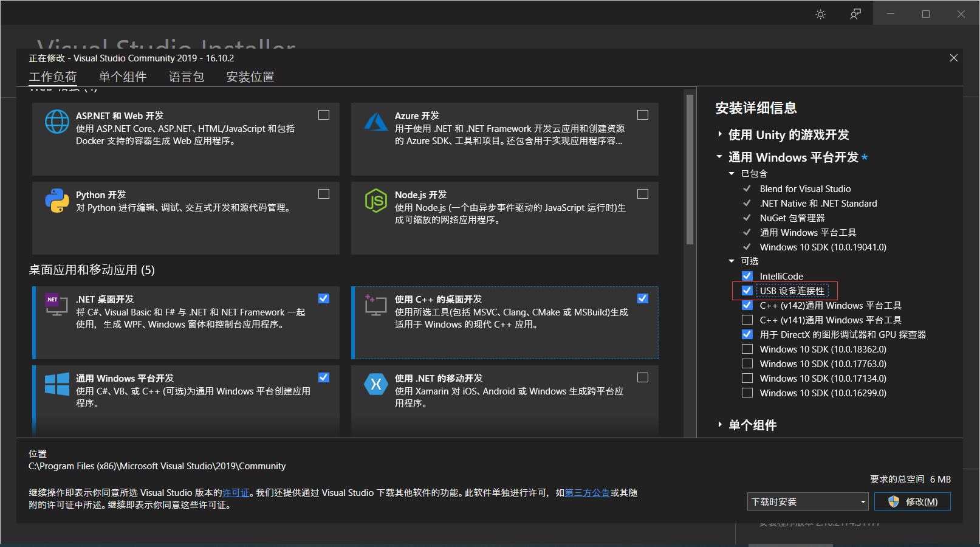980x547 pixels.
Task: Switch to the 工作负荷 tab
Action: click(x=53, y=77)
